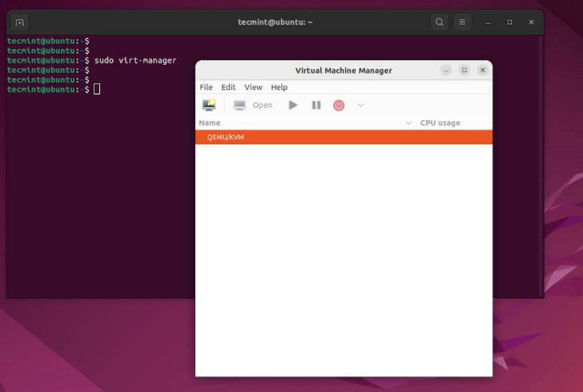Start the virtual machine with Run
This screenshot has height=392, width=583.
pos(293,105)
